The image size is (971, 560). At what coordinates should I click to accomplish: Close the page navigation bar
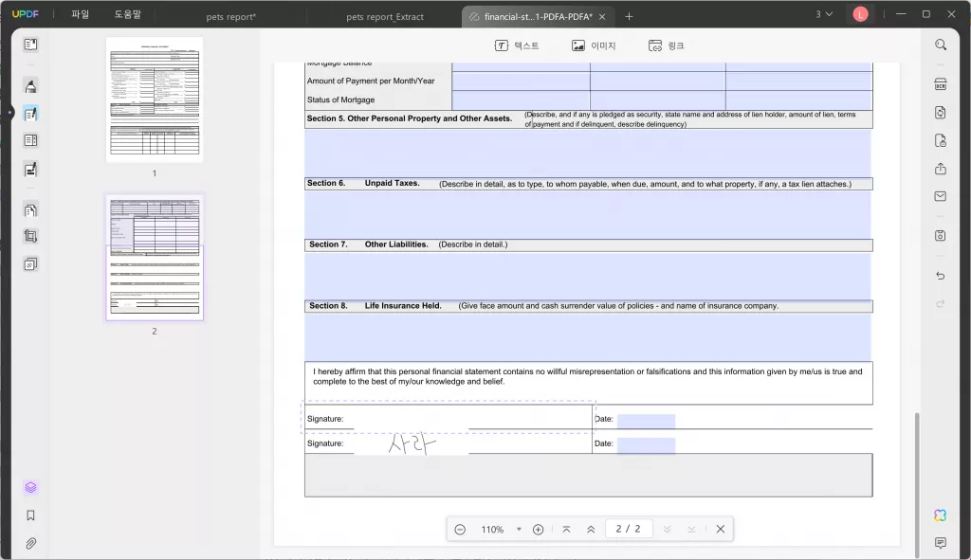[x=721, y=529]
